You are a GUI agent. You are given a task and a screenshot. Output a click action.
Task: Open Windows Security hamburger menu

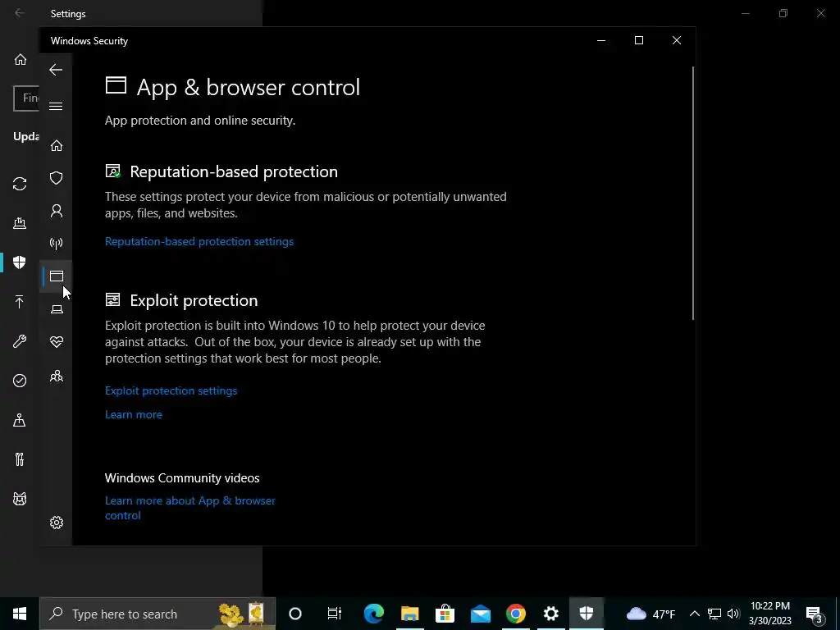[56, 106]
